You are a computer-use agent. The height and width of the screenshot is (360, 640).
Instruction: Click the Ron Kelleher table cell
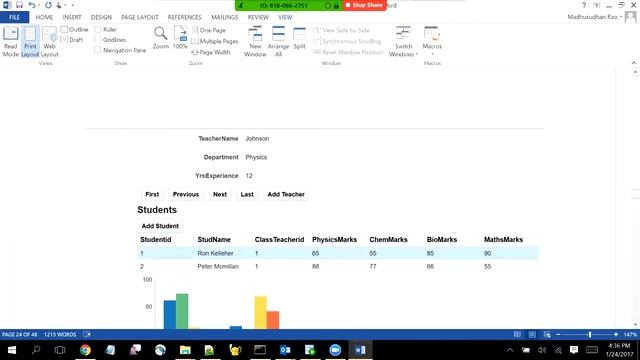[x=215, y=253]
